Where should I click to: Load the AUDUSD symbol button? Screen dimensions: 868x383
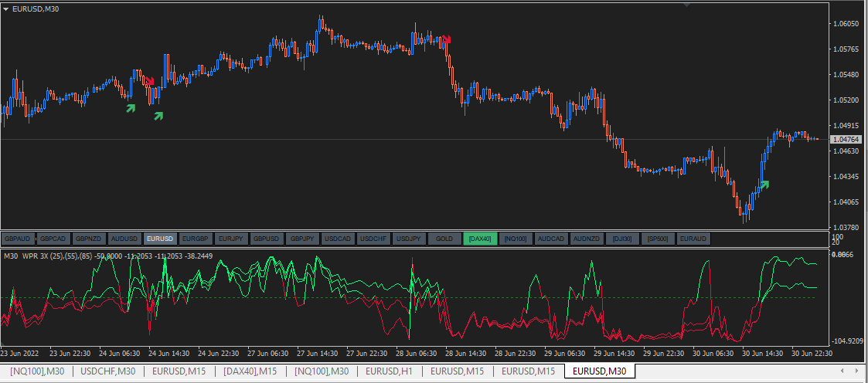pos(124,239)
